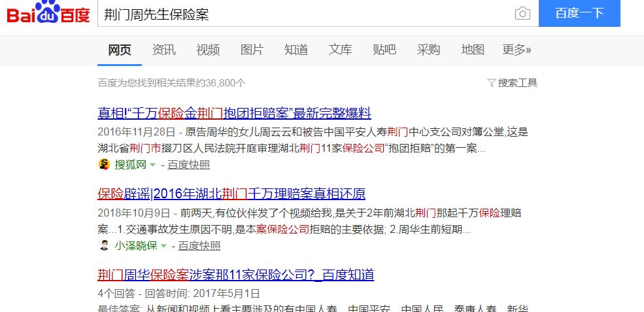Switch to the 贴吧 tab
The width and height of the screenshot is (644, 312).
click(x=384, y=50)
